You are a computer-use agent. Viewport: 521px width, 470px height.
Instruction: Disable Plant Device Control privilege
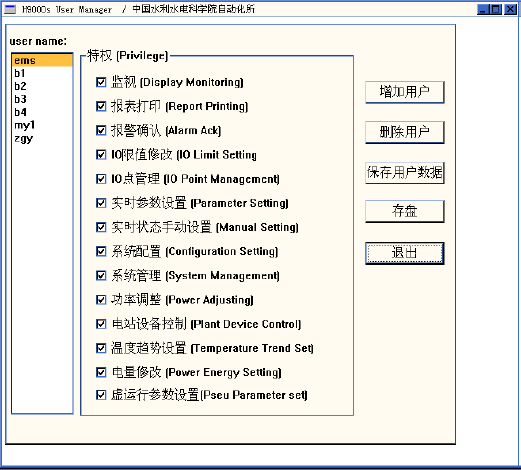[x=101, y=324]
